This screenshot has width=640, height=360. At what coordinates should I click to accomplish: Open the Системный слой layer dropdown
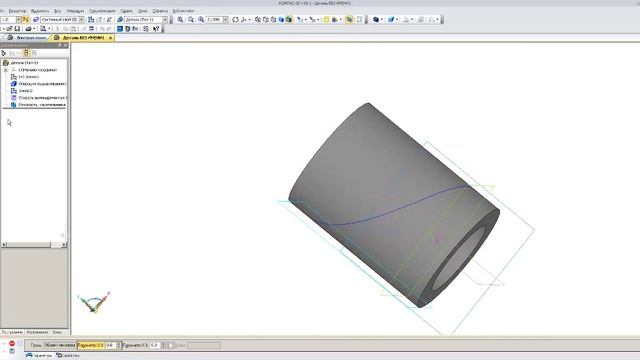click(81, 20)
